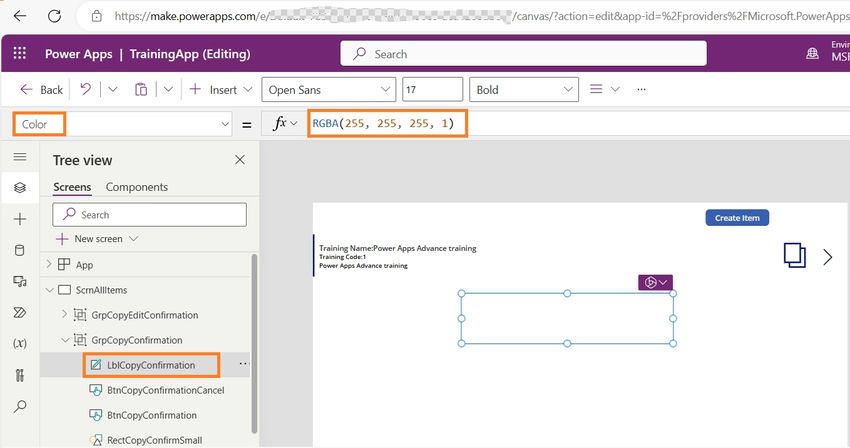Click the Training Code:1 text on canvas
Image resolution: width=850 pixels, height=448 pixels.
[x=342, y=257]
